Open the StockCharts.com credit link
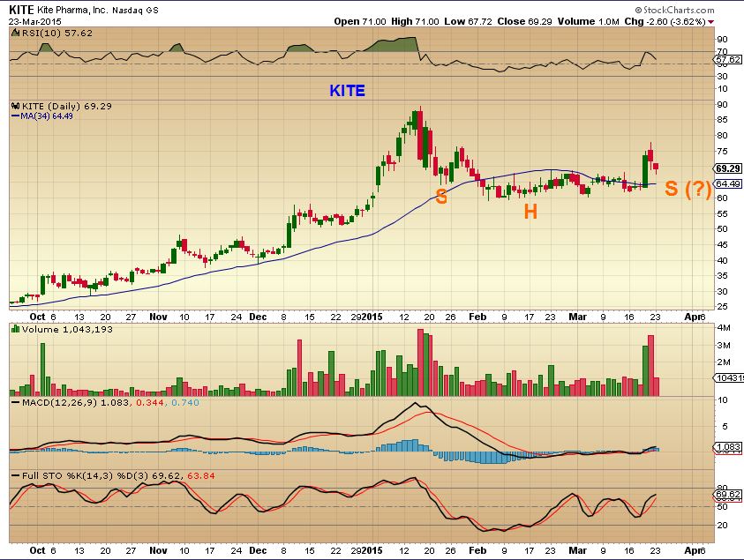This screenshot has width=744, height=560. pos(675,10)
